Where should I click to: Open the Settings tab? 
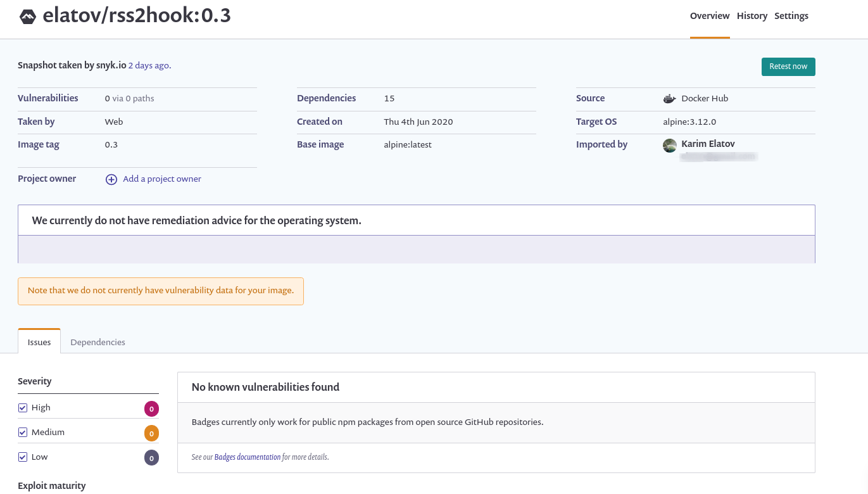click(x=791, y=16)
